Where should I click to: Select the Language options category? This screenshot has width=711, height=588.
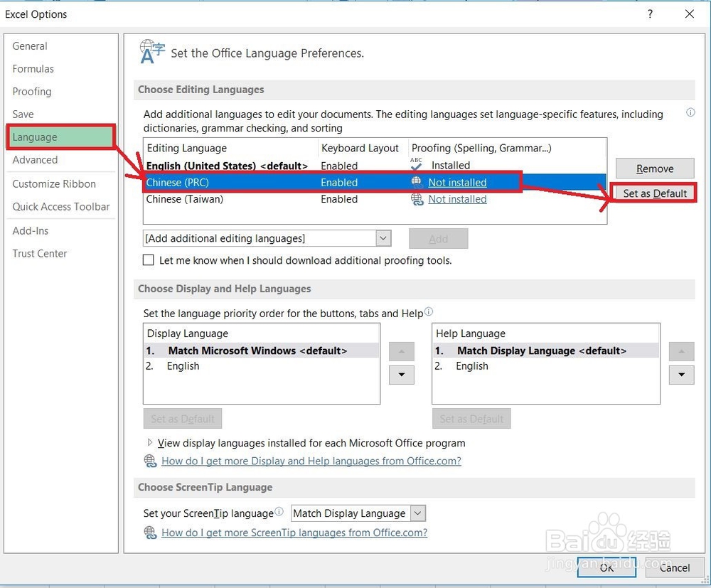[x=61, y=137]
